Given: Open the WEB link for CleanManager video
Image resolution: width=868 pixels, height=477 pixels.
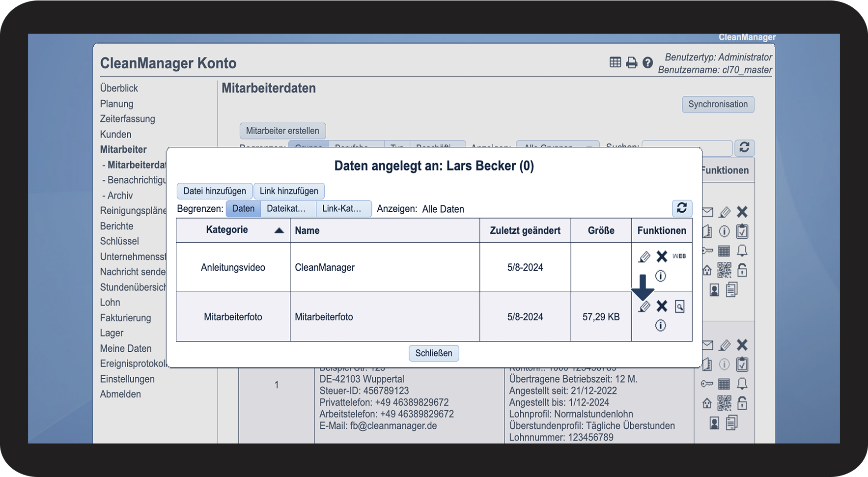Looking at the screenshot, I should (679, 256).
